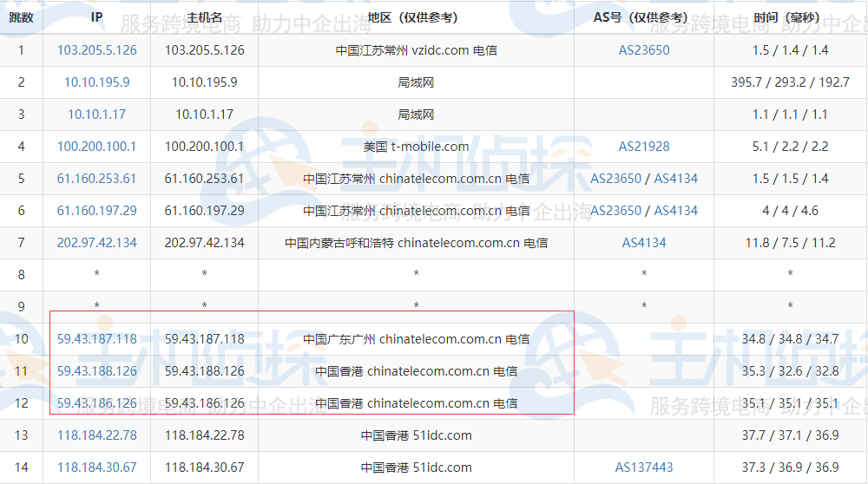Click 局域网 cell in hop 3 row
868x484 pixels.
[x=416, y=114]
